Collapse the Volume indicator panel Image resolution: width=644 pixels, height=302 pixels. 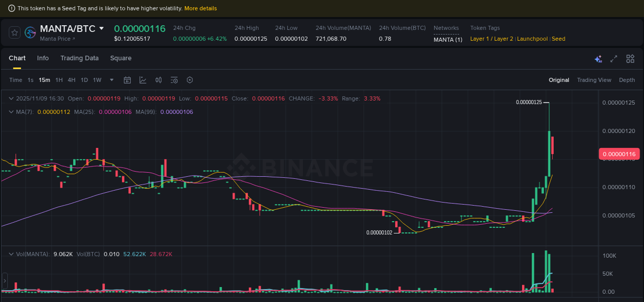pyautogui.click(x=11, y=254)
